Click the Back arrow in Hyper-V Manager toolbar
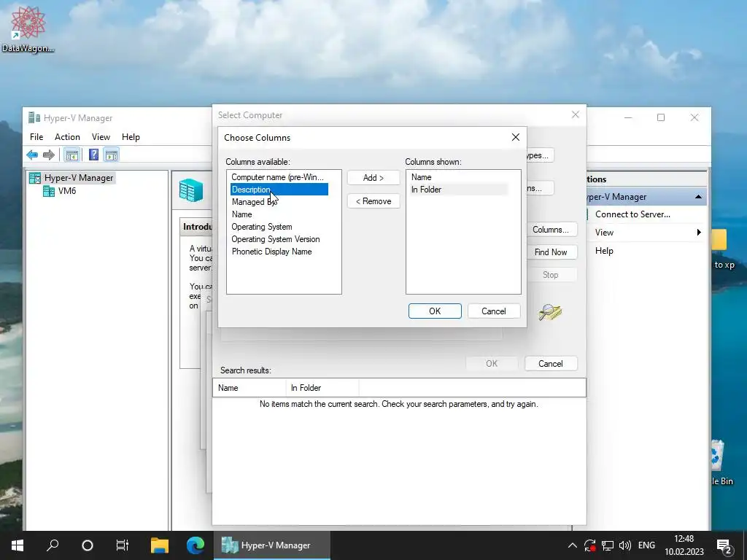747x560 pixels. coord(32,155)
